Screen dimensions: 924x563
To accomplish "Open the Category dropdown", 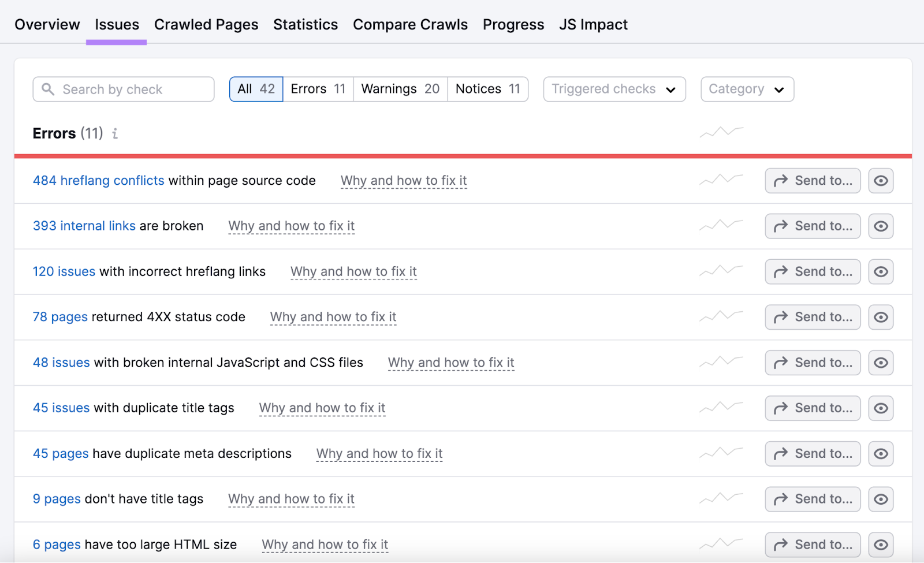I will [x=747, y=89].
